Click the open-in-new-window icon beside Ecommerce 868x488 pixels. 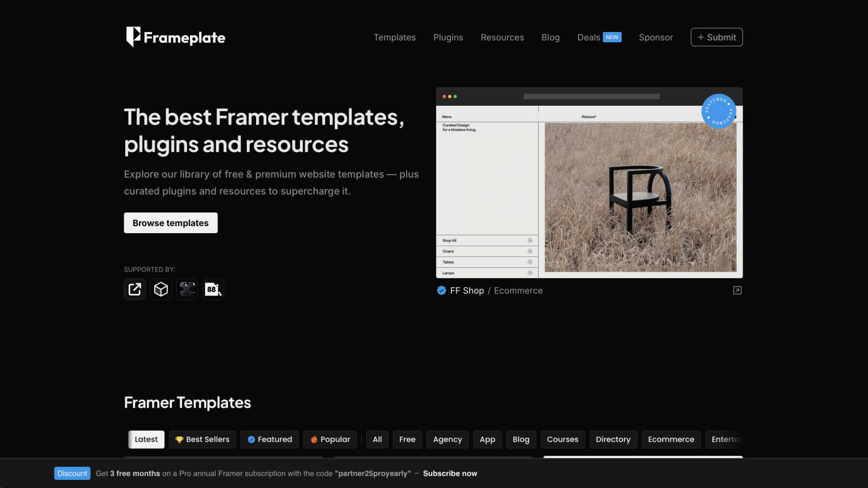point(737,291)
